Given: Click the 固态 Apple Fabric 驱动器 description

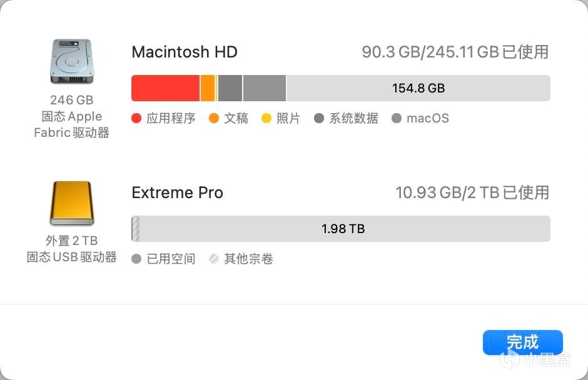Looking at the screenshot, I should 71,124.
